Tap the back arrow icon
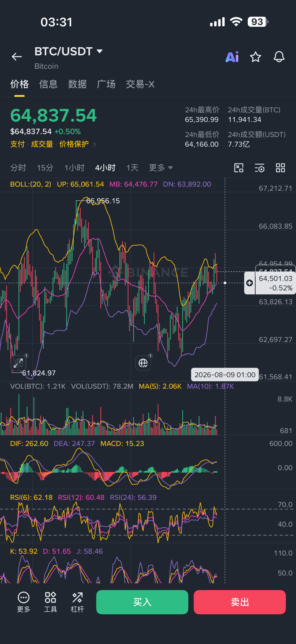The image size is (296, 644). [x=17, y=57]
